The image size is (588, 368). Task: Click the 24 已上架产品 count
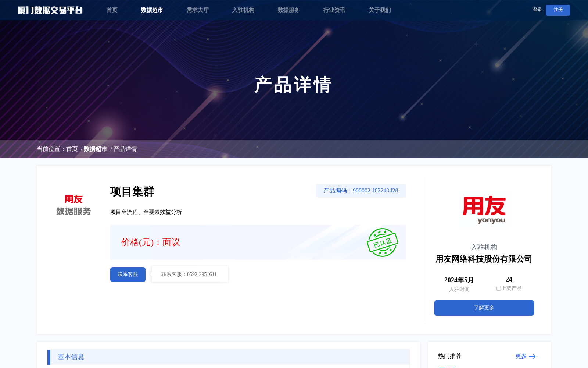(x=509, y=279)
